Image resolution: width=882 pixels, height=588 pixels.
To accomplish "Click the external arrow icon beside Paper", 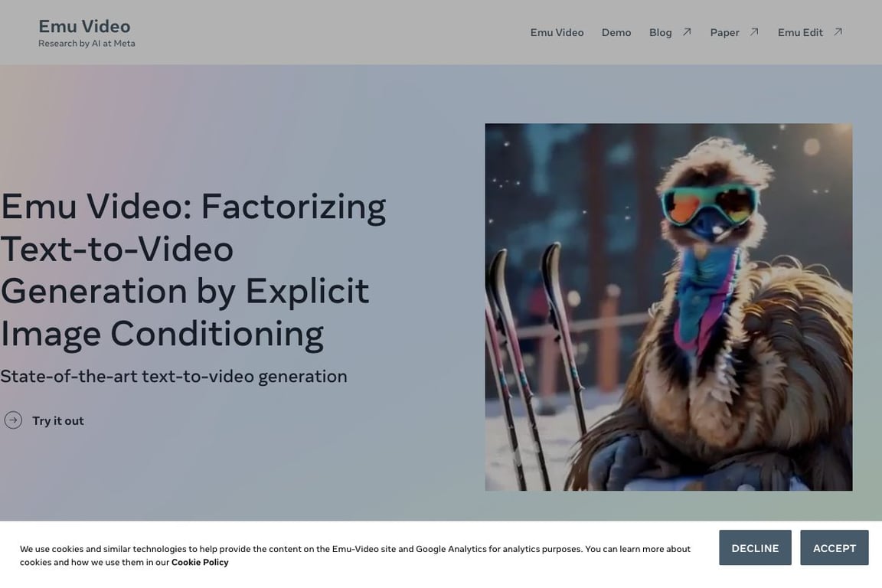I will click(754, 32).
